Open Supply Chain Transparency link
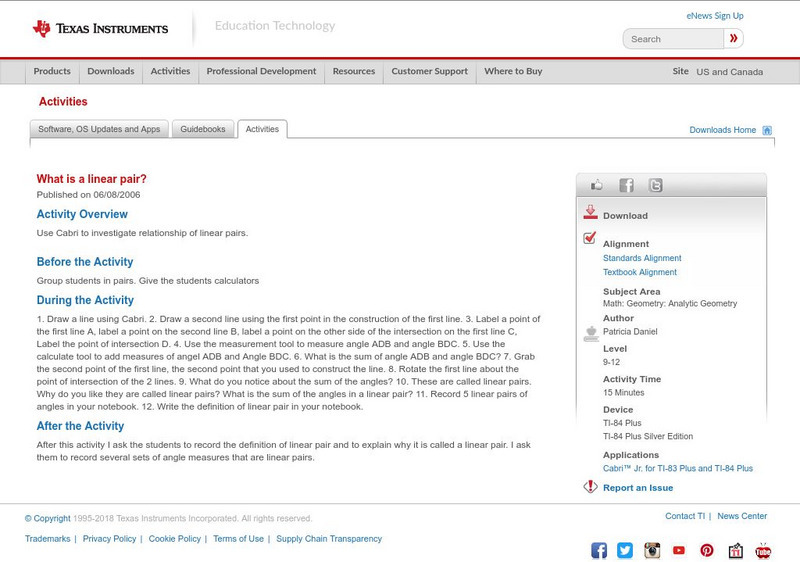Viewport: 800px width, 562px height. (x=329, y=539)
